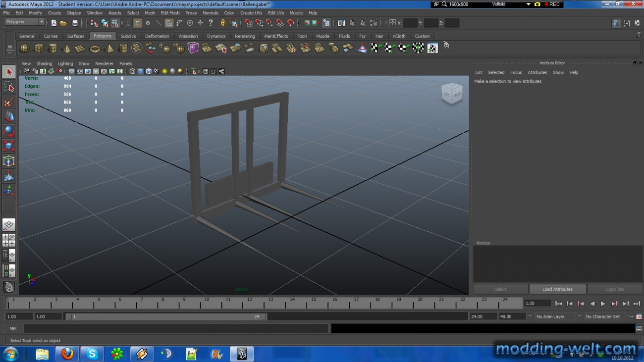This screenshot has width=644, height=362.
Task: Toggle select by object type mode
Action: click(x=105, y=23)
